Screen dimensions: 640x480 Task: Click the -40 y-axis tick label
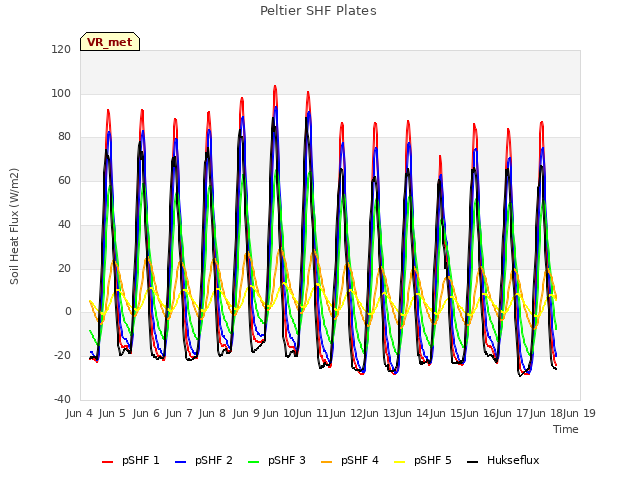click(62, 399)
